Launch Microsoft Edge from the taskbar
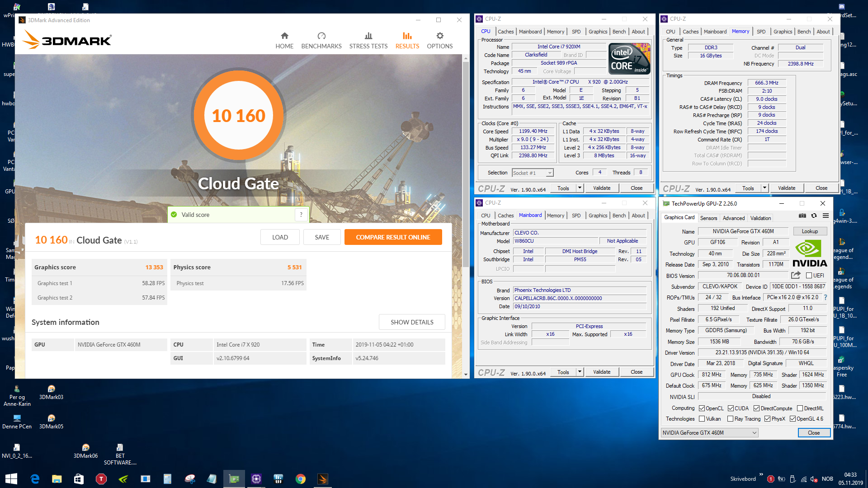Screen dimensions: 868x488 point(35,479)
